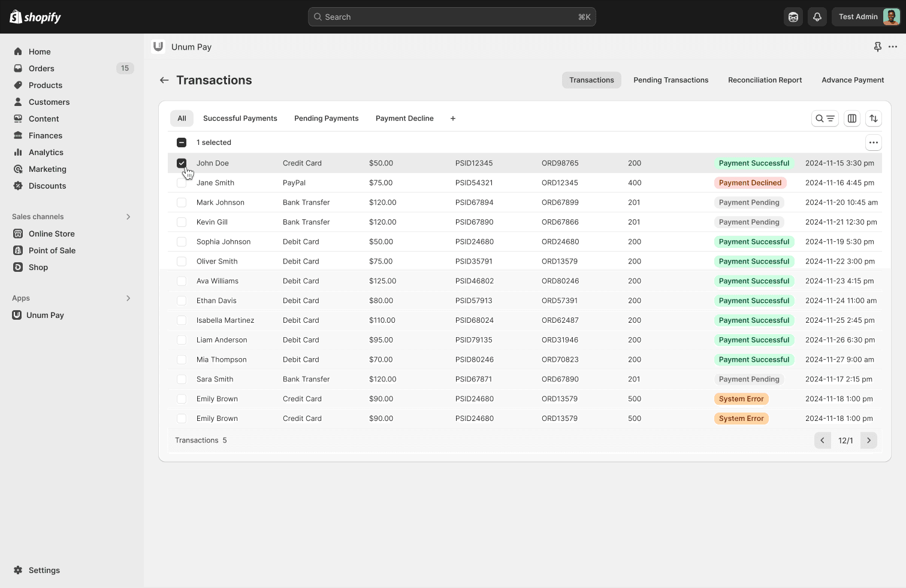Switch to the Reconciliation Report tab
This screenshot has width=906, height=588.
pyautogui.click(x=765, y=80)
